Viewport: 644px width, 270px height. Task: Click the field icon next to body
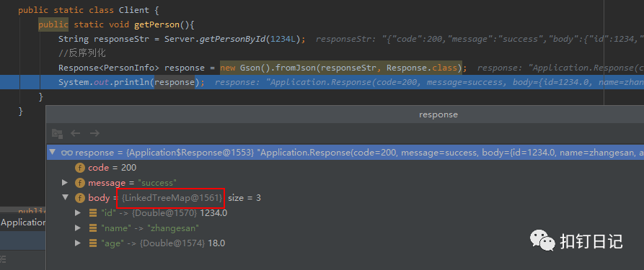pos(79,198)
